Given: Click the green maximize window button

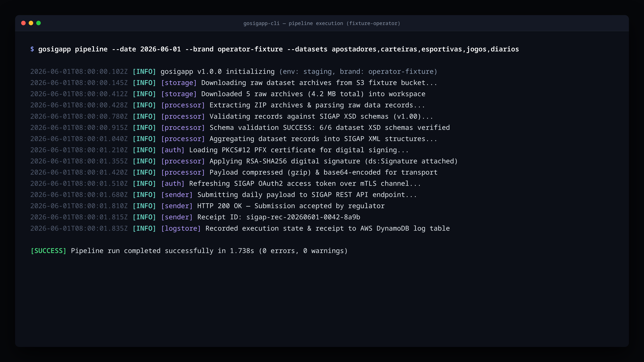Looking at the screenshot, I should [38, 23].
